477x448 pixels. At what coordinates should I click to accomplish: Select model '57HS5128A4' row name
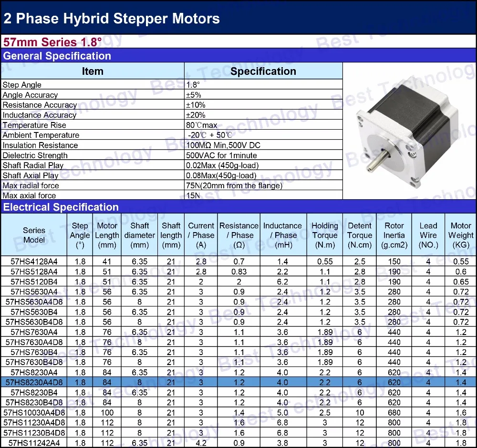coord(34,271)
